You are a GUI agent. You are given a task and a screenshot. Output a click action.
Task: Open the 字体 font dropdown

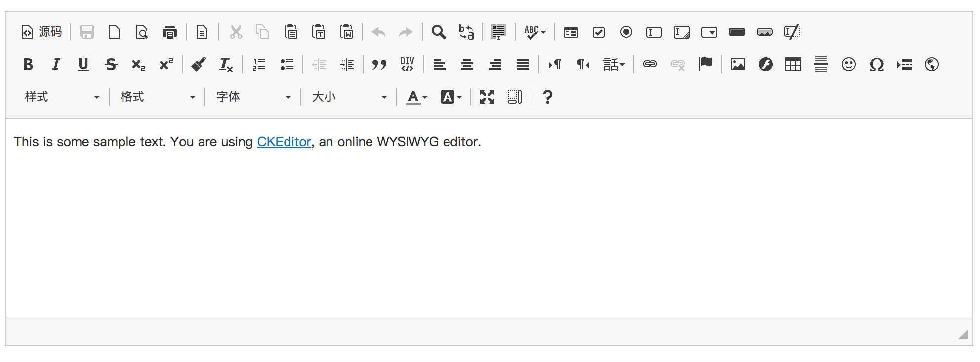tap(254, 97)
